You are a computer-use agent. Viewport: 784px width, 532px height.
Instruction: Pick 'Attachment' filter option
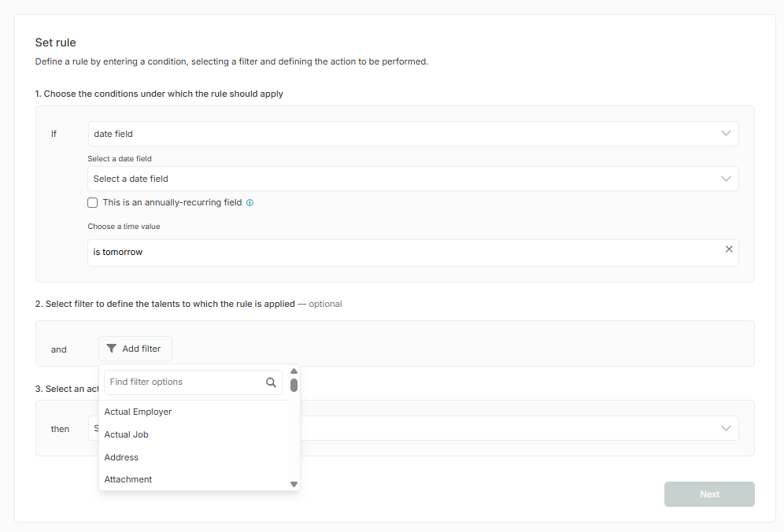tap(128, 479)
